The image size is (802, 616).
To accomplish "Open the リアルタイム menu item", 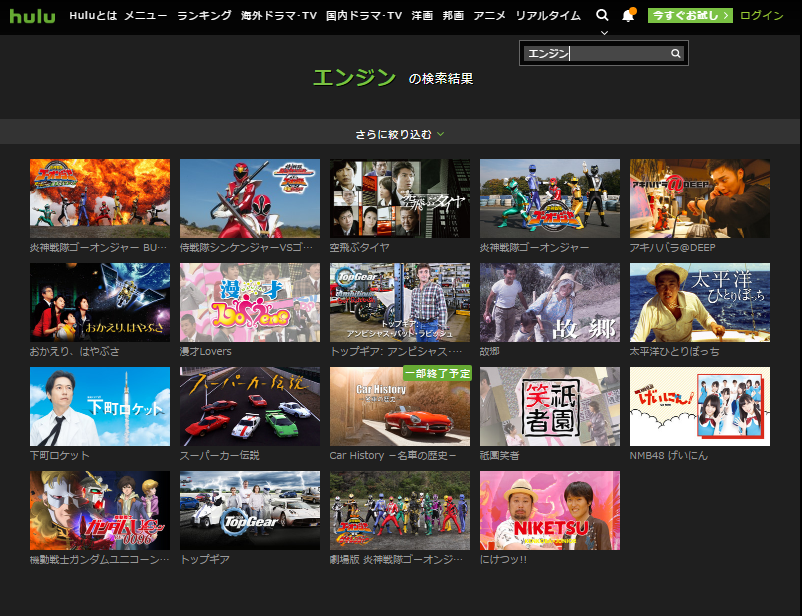I will pos(547,16).
